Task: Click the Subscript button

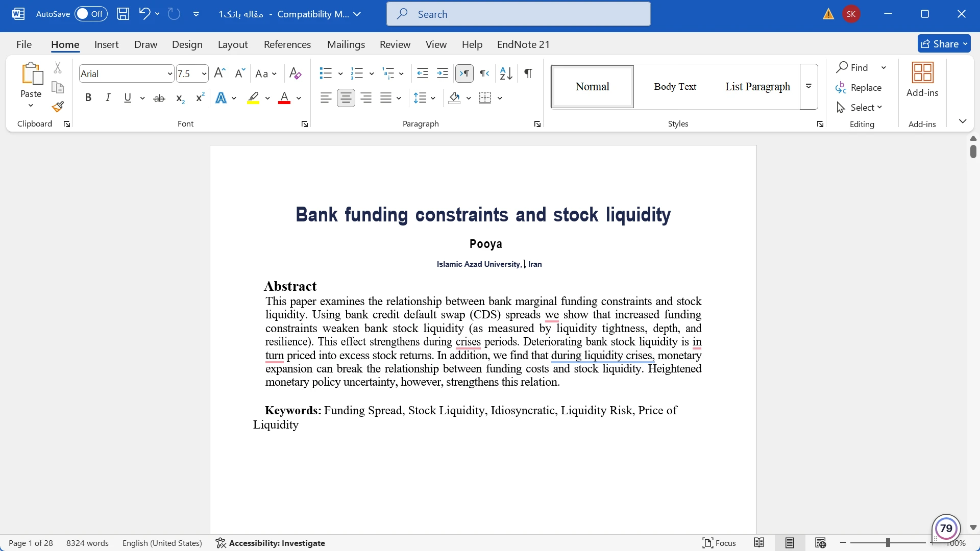Action: click(x=180, y=98)
